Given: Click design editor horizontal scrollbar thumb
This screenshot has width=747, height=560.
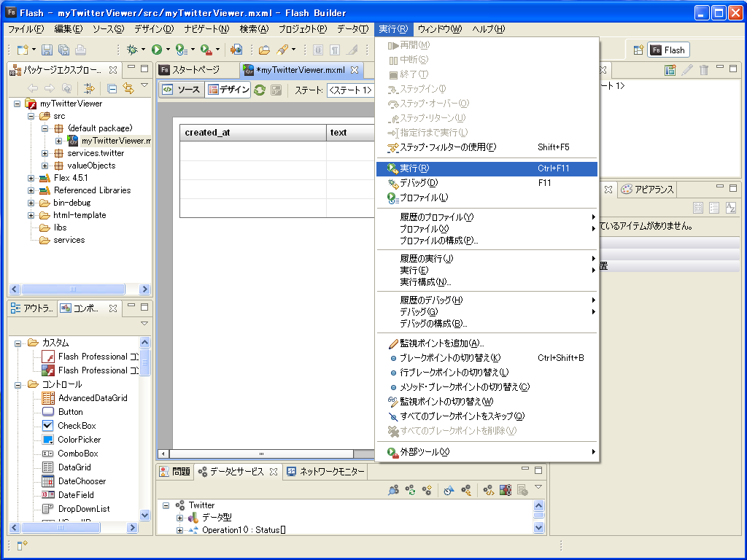Looking at the screenshot, I should [x=261, y=454].
